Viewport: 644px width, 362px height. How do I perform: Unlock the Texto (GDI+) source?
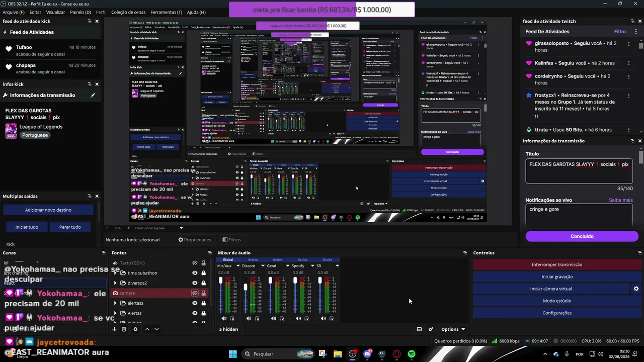coord(203,263)
